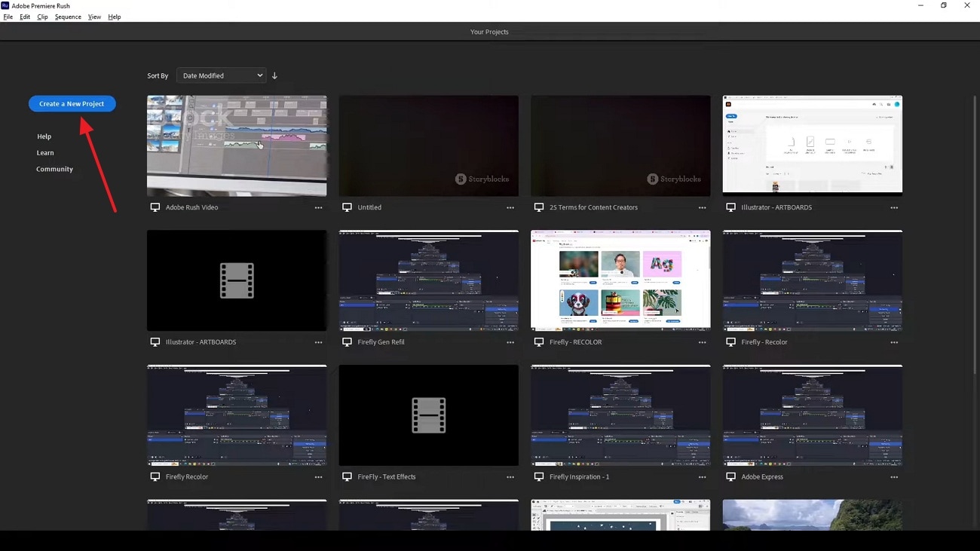
Task: Click the monitor icon beside Adobe Express
Action: click(x=731, y=476)
